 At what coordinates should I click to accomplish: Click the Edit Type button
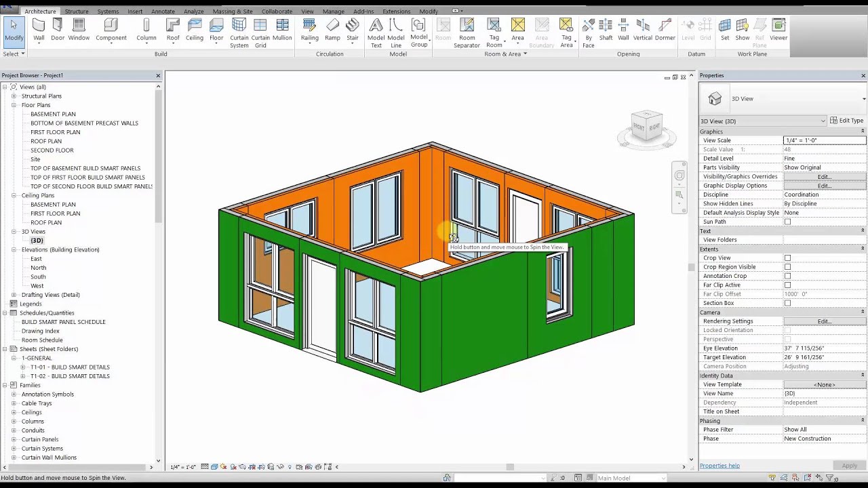point(847,121)
